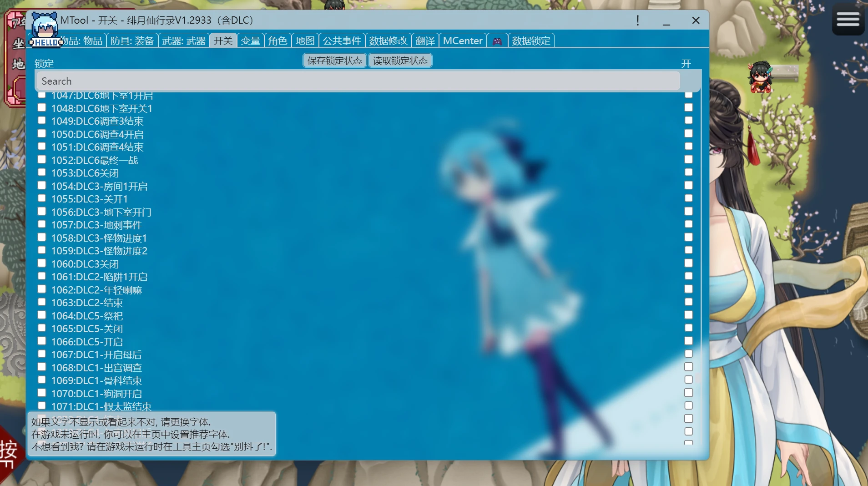Enable the 开 checkbox for 1061:DLC2-陷阱1开启
The image size is (868, 486).
coord(689,276)
